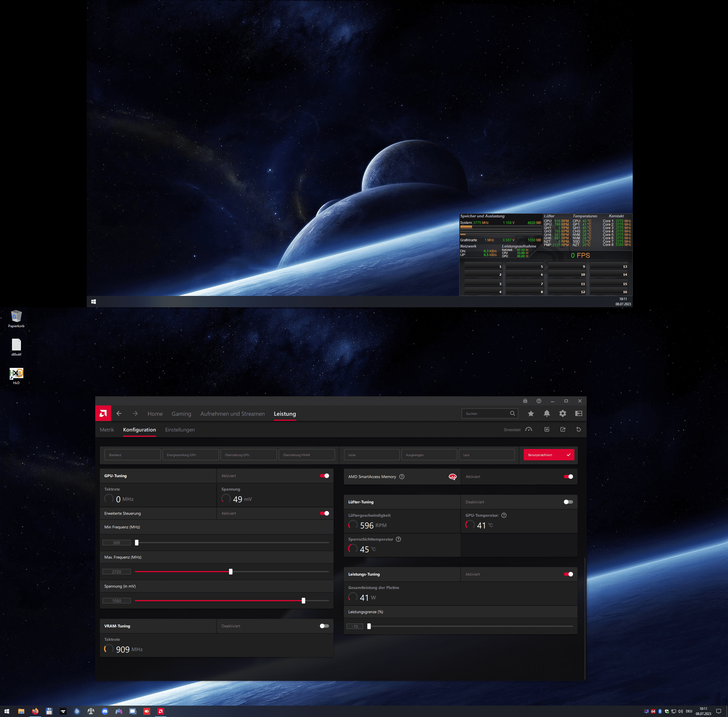Click the Leistungsgrenze slider handle
Image resolution: width=728 pixels, height=717 pixels.
click(369, 626)
